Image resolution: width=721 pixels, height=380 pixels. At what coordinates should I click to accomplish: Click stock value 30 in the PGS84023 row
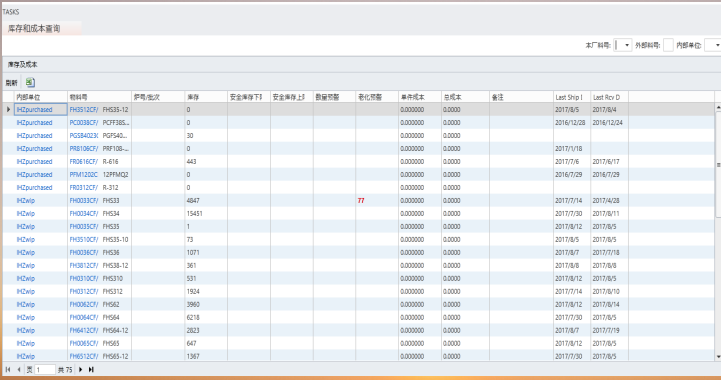click(190, 136)
